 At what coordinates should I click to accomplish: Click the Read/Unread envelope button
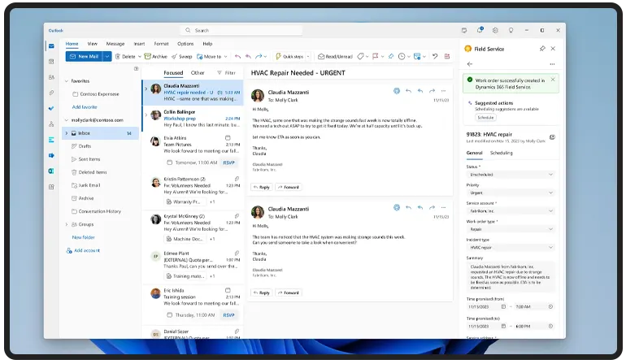coord(334,57)
